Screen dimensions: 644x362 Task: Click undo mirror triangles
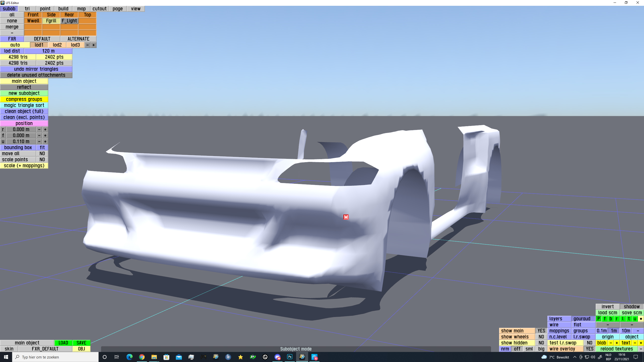coord(36,69)
